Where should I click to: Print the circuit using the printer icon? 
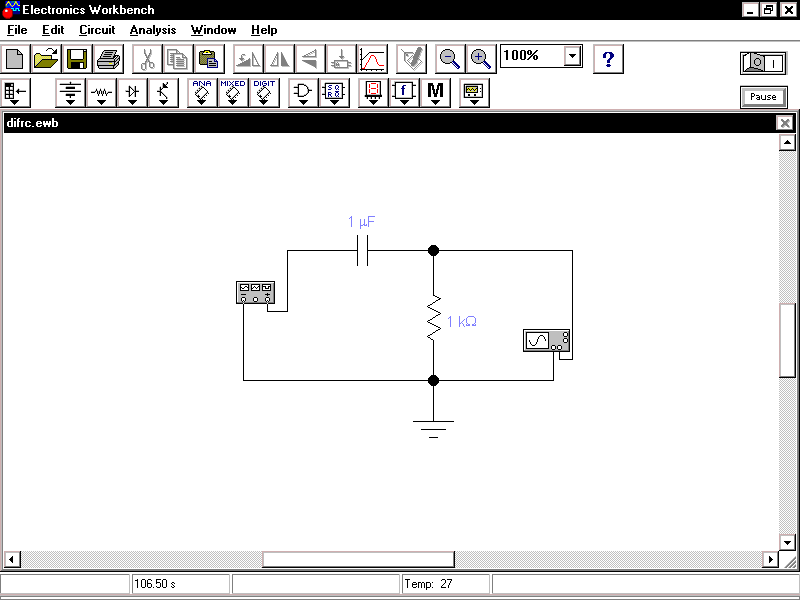108,59
